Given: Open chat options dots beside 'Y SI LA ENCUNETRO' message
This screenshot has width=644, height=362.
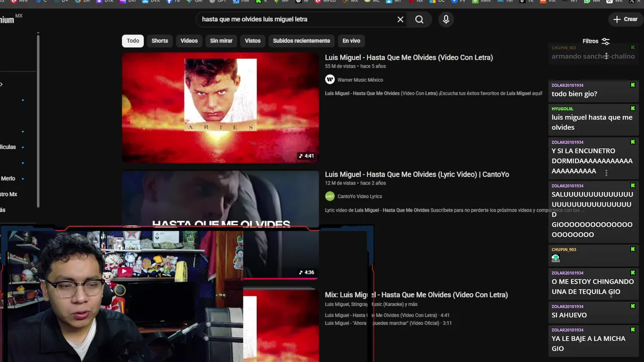Looking at the screenshot, I should pos(606,172).
